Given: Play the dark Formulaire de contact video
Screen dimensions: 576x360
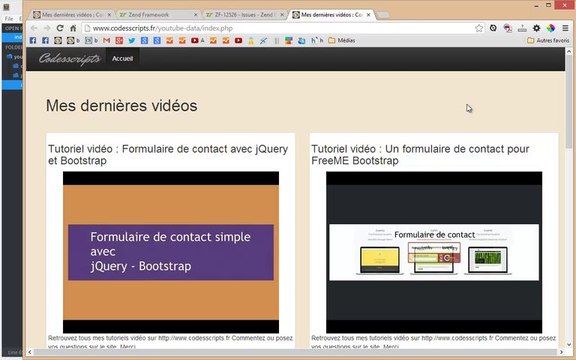Looking at the screenshot, I should tap(434, 252).
